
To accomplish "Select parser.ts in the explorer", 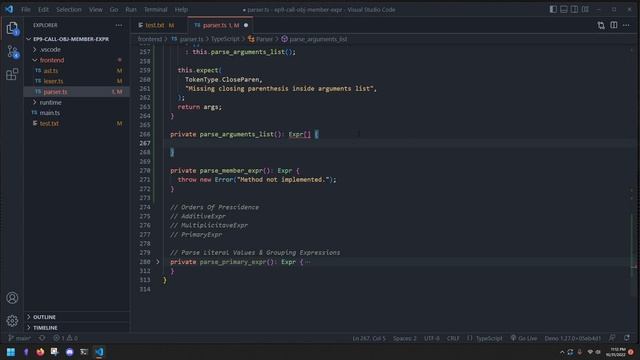I will [x=77, y=92].
